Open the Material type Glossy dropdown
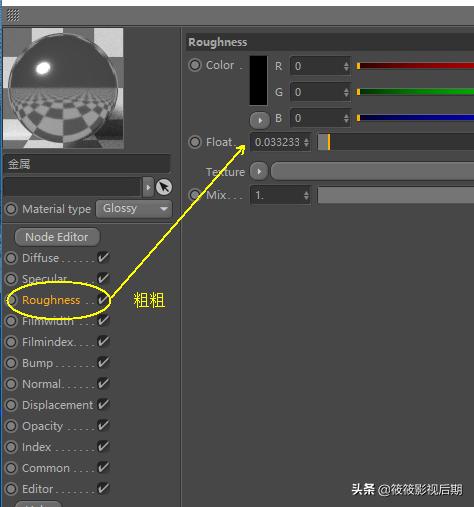474x507 pixels. tap(134, 209)
